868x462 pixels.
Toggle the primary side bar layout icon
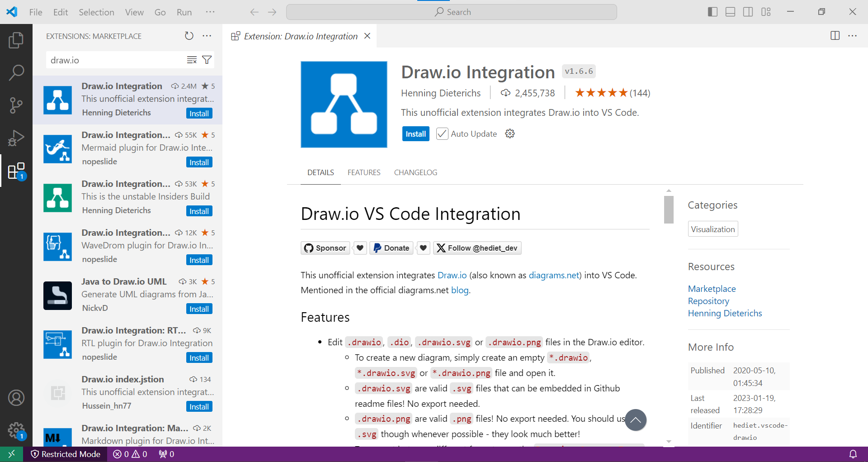click(712, 12)
